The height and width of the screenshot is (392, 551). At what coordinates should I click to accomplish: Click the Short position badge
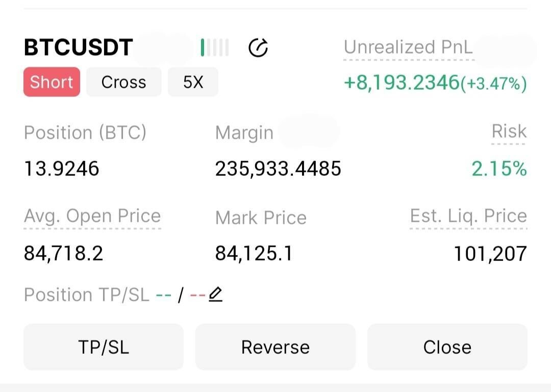52,82
